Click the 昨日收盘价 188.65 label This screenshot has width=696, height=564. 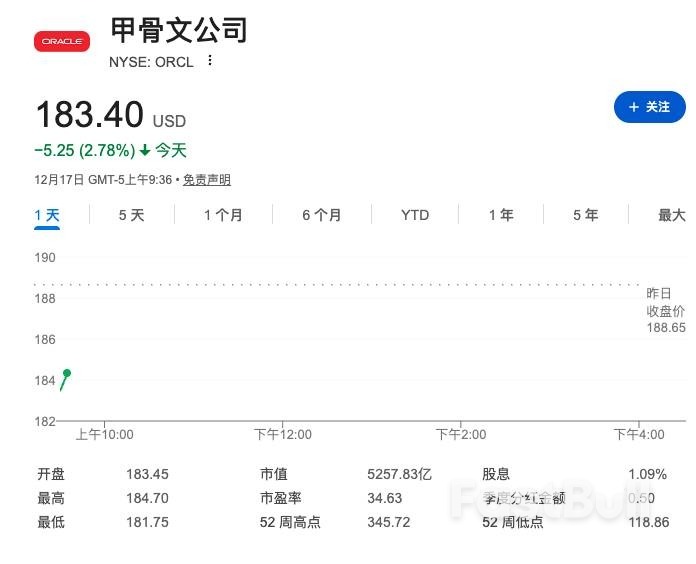click(x=665, y=310)
